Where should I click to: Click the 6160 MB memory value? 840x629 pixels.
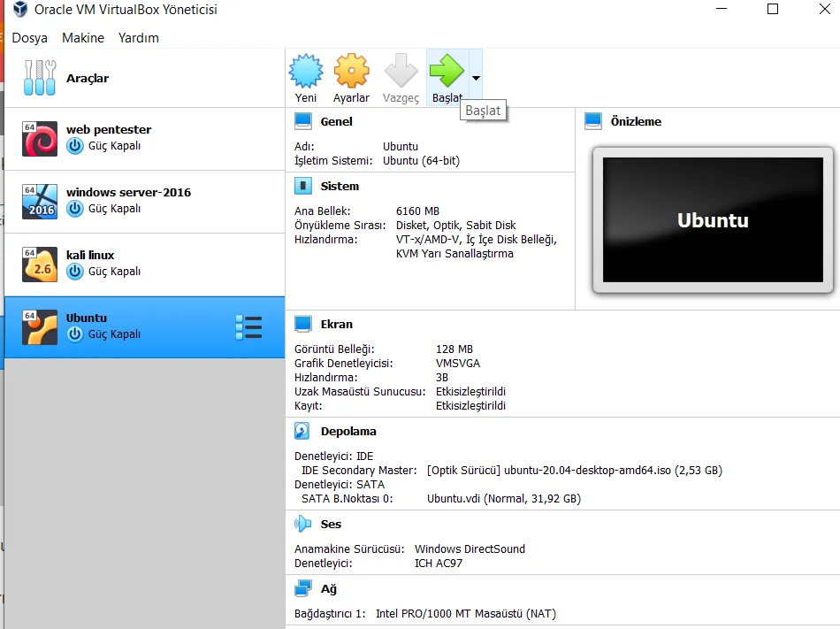point(417,211)
